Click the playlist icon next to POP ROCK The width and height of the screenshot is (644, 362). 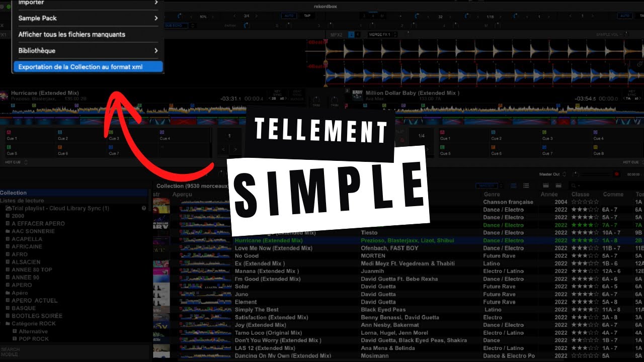pyautogui.click(x=15, y=339)
